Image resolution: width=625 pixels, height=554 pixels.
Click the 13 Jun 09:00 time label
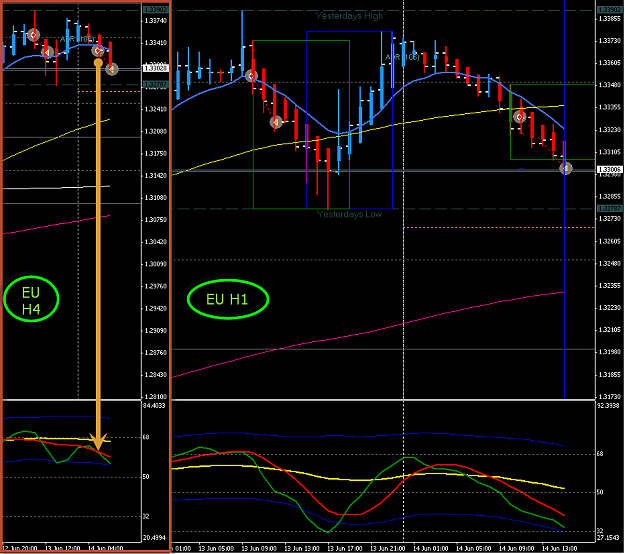tap(259, 549)
